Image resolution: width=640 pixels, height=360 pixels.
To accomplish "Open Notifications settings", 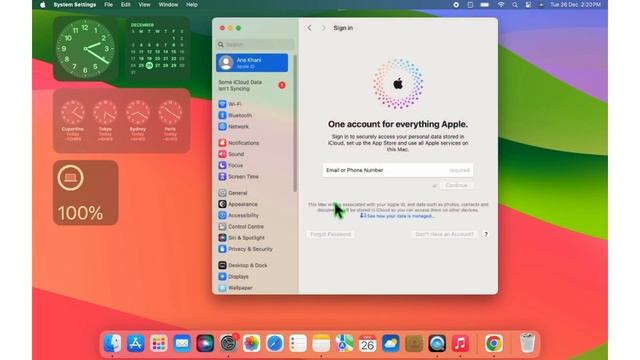I will (x=239, y=143).
